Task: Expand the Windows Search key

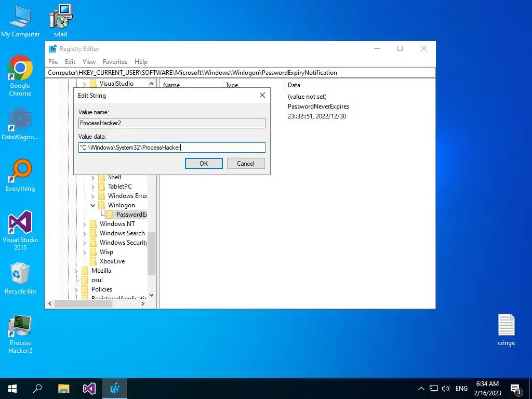Action: click(85, 233)
